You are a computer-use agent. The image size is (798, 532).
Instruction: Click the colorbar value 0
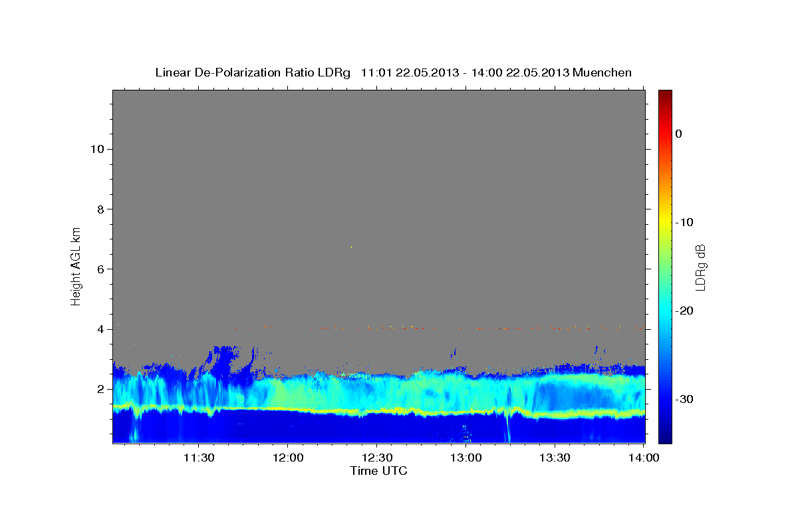click(x=679, y=134)
